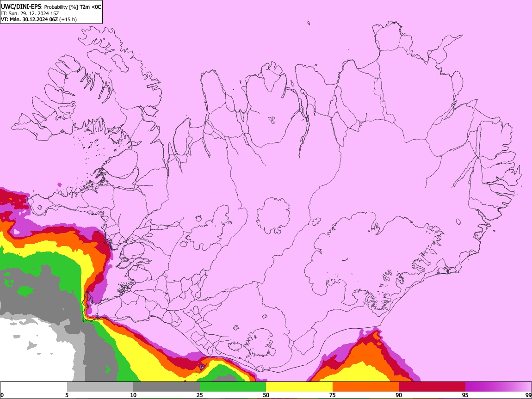Viewport: 532px width, 399px height.
Task: Click the legend value '5'
Action: 67,395
